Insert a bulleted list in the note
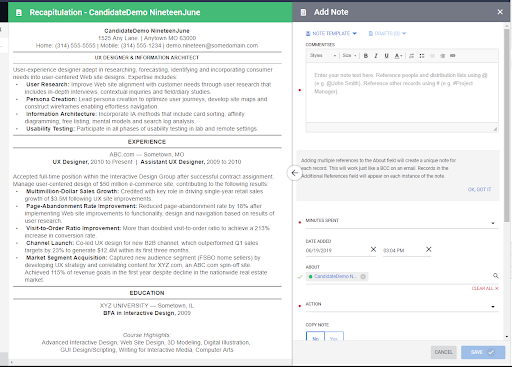512x367 pixels. click(x=422, y=56)
